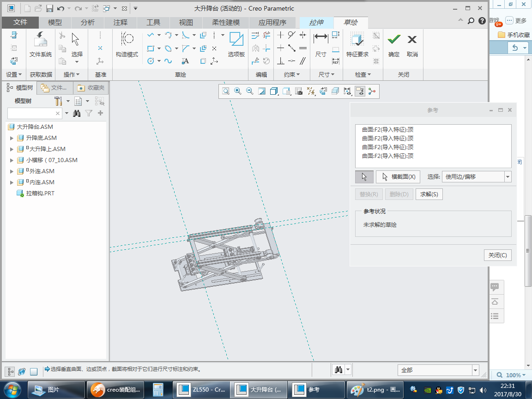Toggle the Sketch View orientation button

pos(323,91)
